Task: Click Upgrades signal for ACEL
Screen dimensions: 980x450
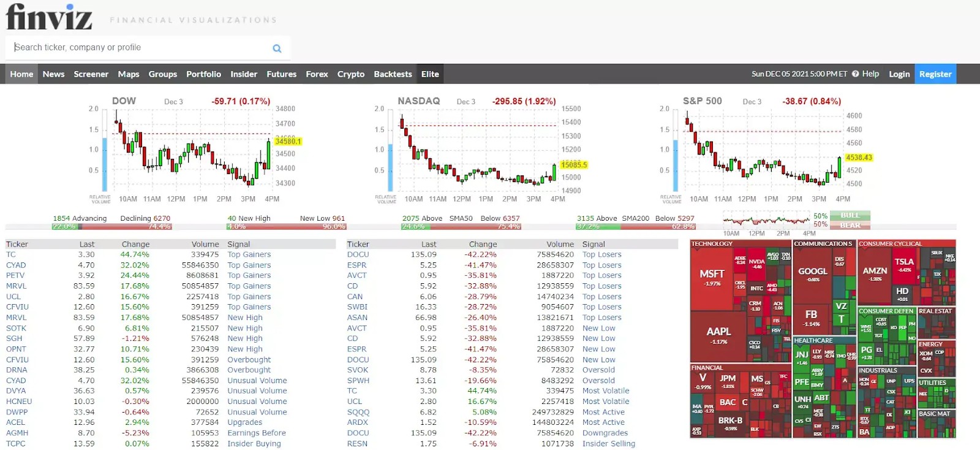Action: [244, 422]
